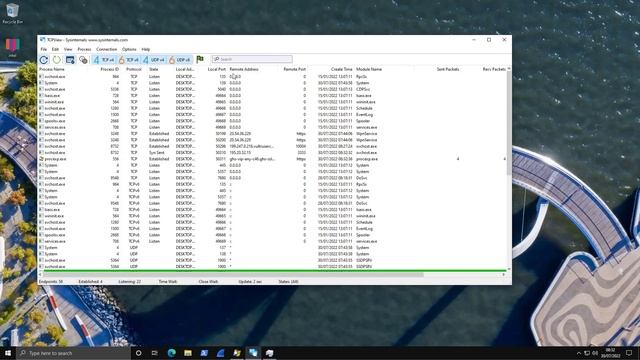The image size is (640, 360).
Task: Toggle the green auto-refresh circle icon
Action: click(x=57, y=60)
